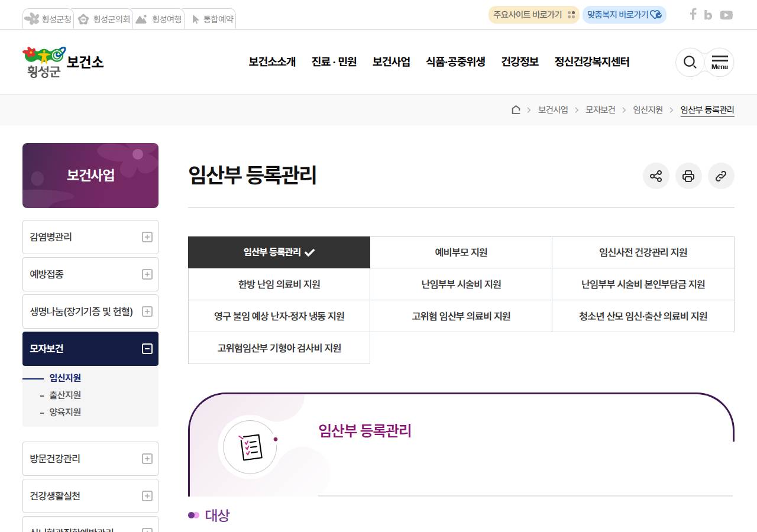Open the YouTube icon in header
The image size is (757, 532).
click(x=726, y=15)
